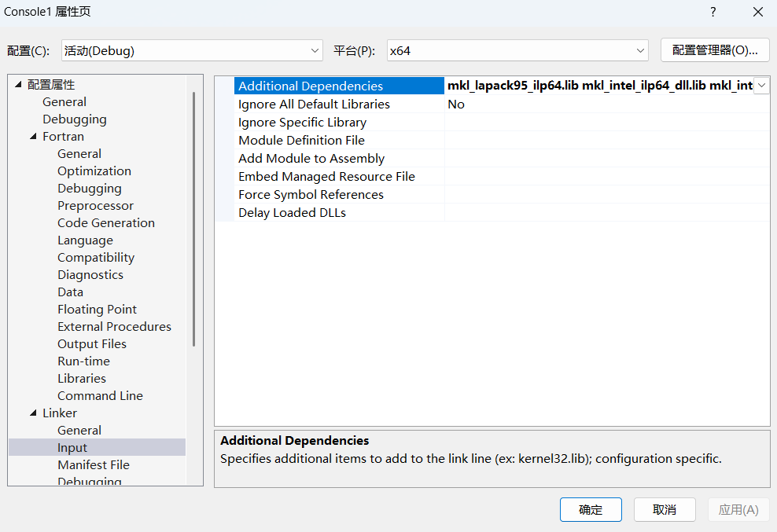Click the mkl_lapack95_ilp64.lib dependencies value field
This screenshot has height=532, width=777.
[x=599, y=86]
